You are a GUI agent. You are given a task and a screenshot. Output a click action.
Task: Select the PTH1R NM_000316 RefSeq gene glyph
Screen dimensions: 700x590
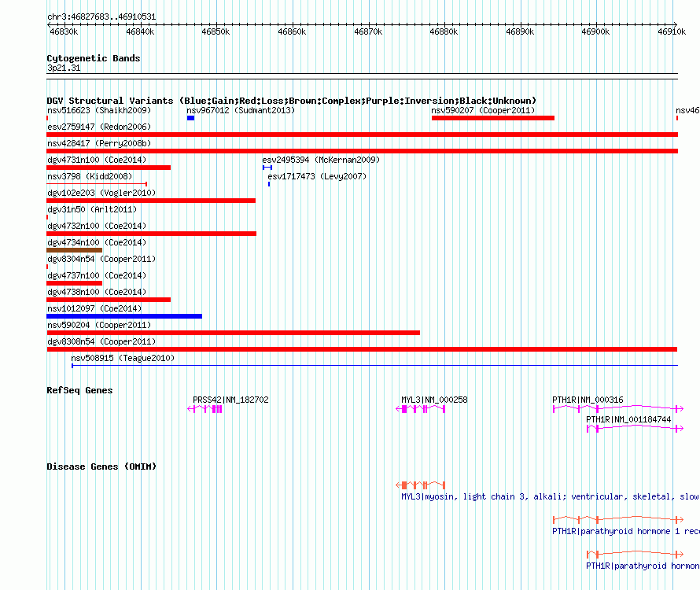coord(618,408)
